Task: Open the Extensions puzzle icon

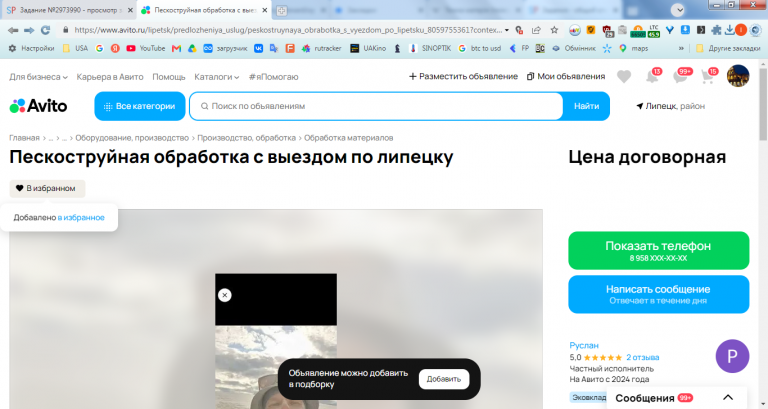Action: pos(716,30)
